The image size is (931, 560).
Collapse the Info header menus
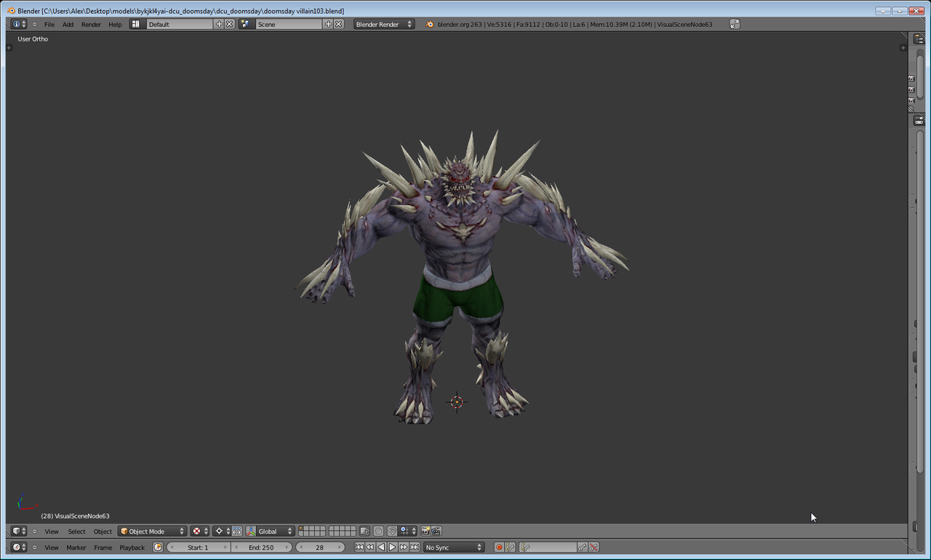(34, 24)
